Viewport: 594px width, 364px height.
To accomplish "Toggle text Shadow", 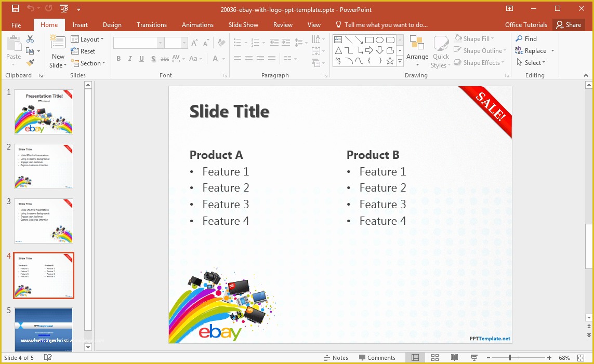I will pos(153,59).
